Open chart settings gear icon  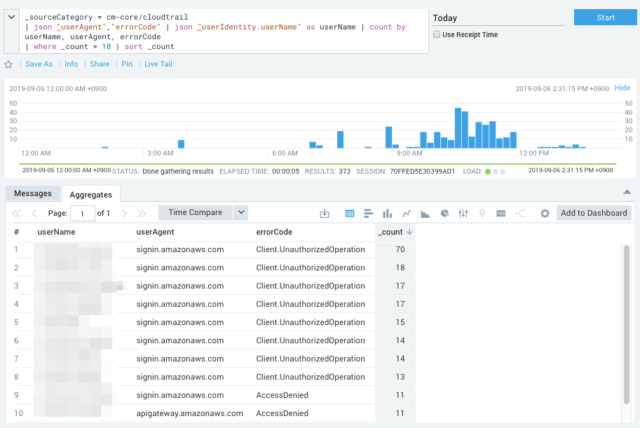[545, 213]
